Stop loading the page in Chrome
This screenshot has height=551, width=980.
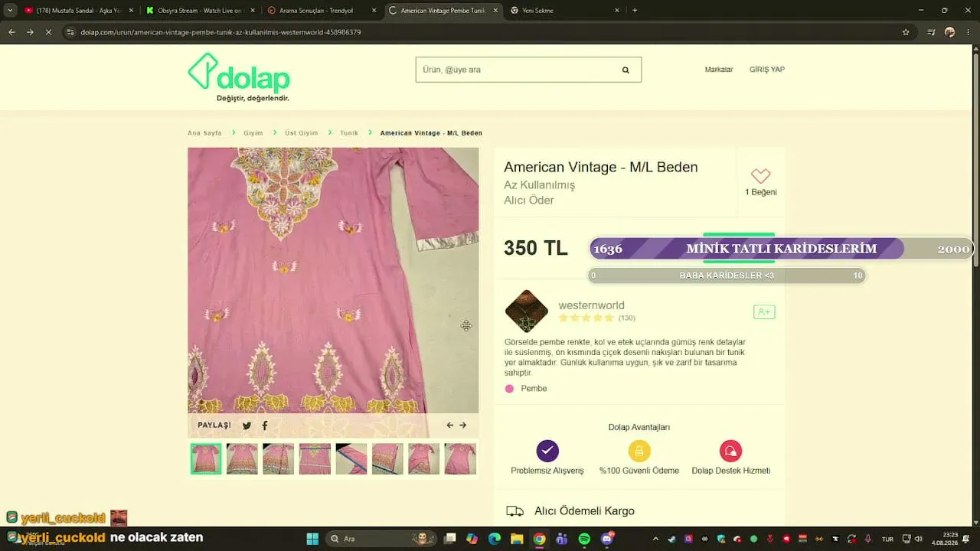coord(48,32)
